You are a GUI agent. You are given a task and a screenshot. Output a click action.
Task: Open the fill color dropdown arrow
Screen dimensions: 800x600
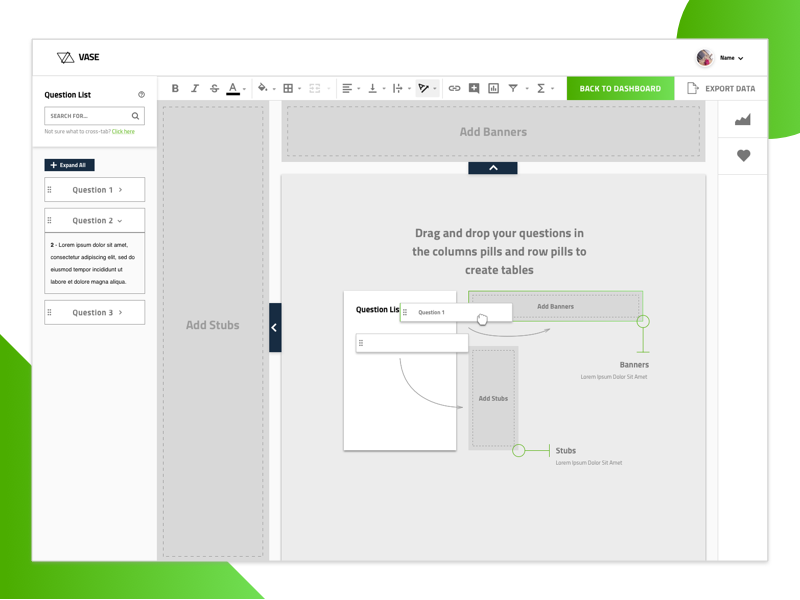pos(274,89)
